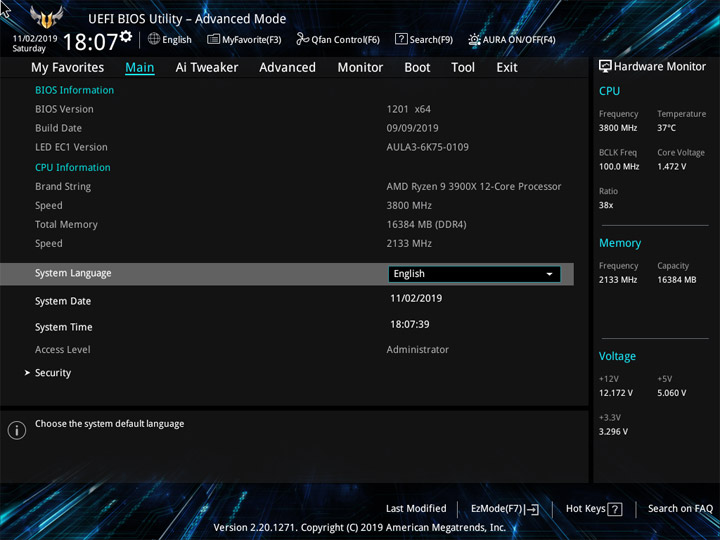Viewport: 720px width, 540px height.
Task: Click the globe language icon
Action: 154,39
